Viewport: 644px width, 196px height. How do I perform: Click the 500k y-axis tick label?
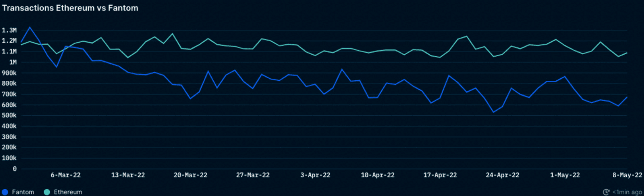coord(9,115)
